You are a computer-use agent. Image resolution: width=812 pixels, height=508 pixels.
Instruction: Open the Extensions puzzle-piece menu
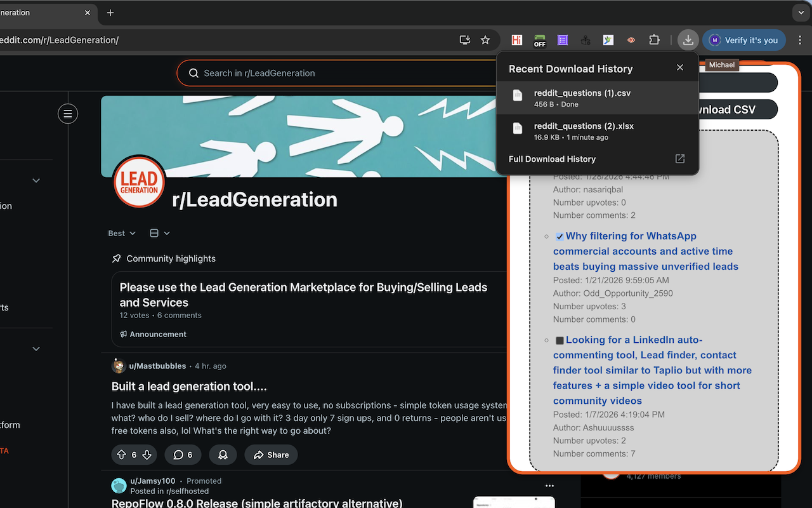[654, 40]
